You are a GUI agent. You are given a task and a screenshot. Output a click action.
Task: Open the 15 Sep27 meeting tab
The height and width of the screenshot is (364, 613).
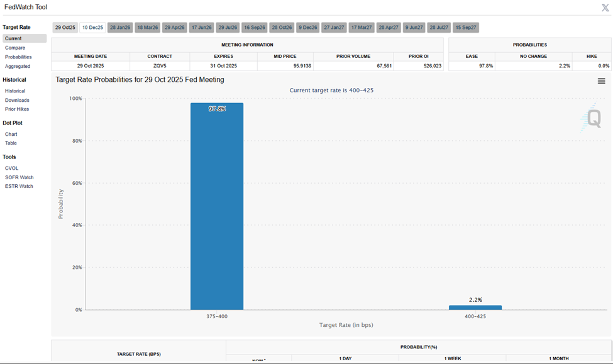pyautogui.click(x=465, y=27)
